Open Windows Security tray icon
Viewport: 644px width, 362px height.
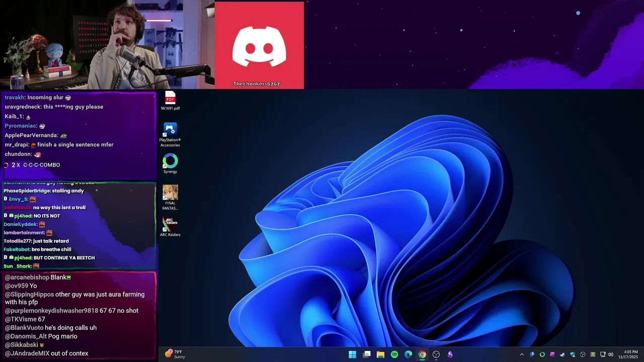click(x=573, y=354)
